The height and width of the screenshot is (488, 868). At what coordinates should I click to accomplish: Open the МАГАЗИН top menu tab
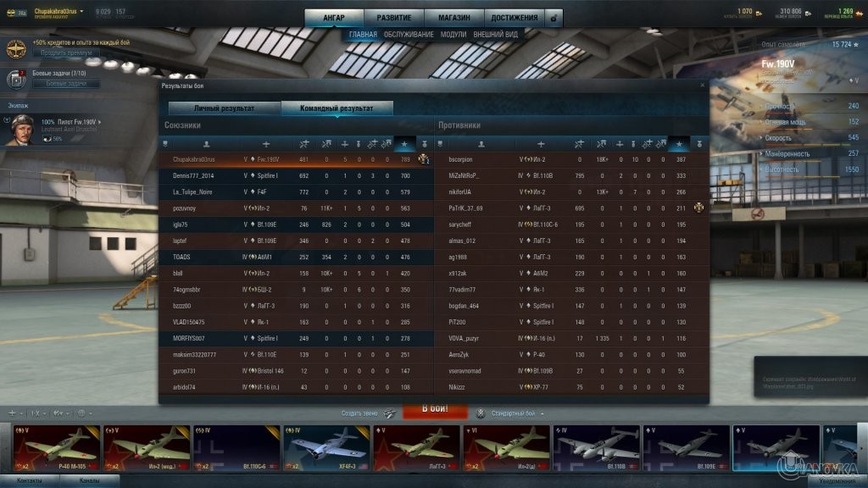pyautogui.click(x=454, y=18)
